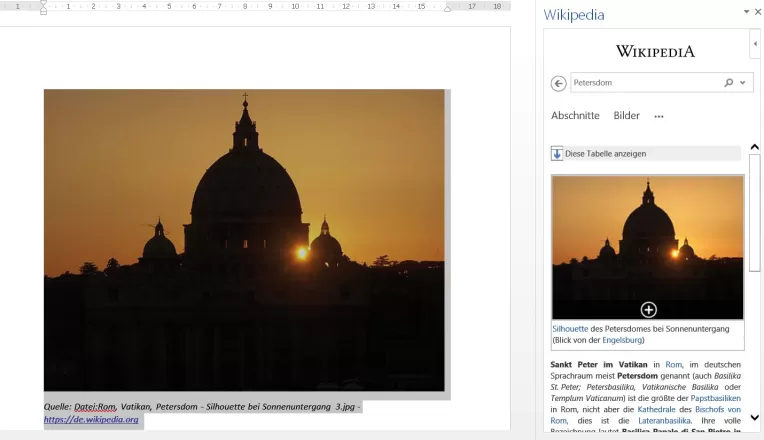Open the more options ellipsis menu

coord(659,116)
